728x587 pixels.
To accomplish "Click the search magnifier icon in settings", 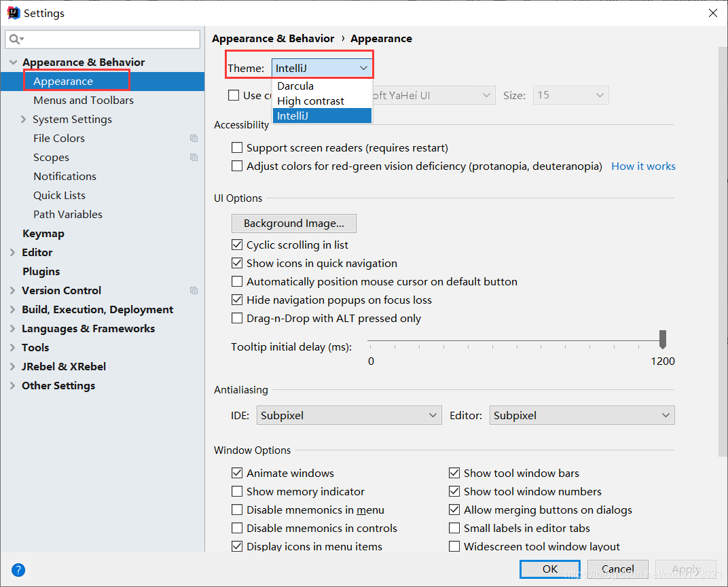I will [16, 39].
